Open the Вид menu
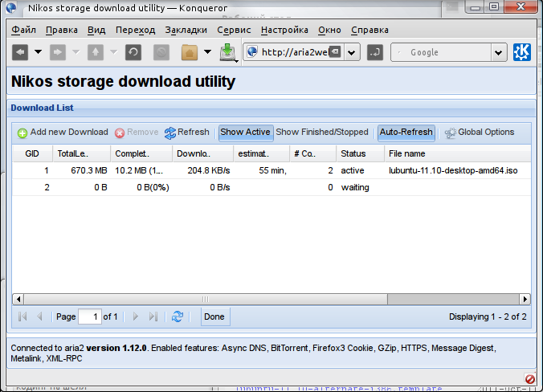Viewport: 543px width, 392px height. point(96,31)
